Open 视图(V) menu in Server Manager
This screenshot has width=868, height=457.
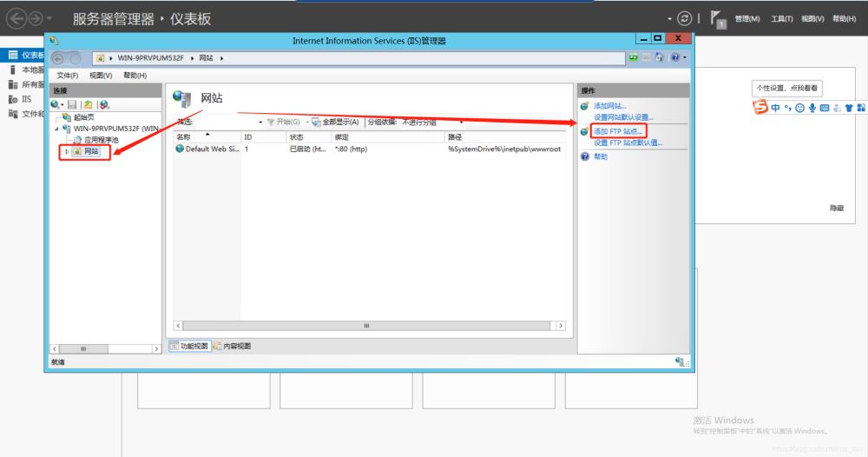point(812,19)
